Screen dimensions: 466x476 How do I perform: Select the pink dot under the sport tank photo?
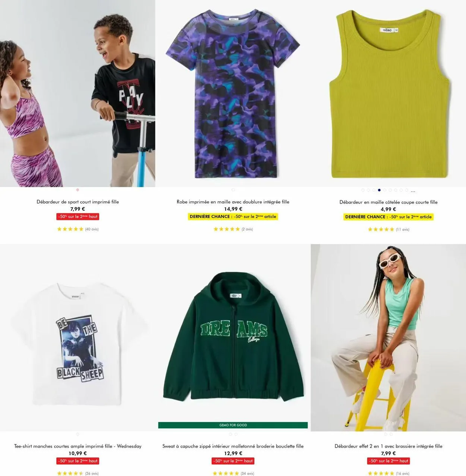pyautogui.click(x=78, y=190)
